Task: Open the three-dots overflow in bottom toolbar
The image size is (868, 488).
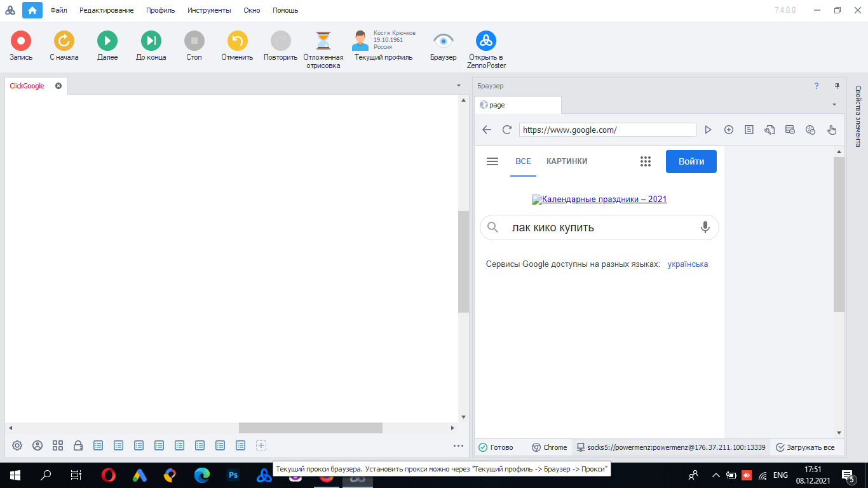Action: coord(458,445)
